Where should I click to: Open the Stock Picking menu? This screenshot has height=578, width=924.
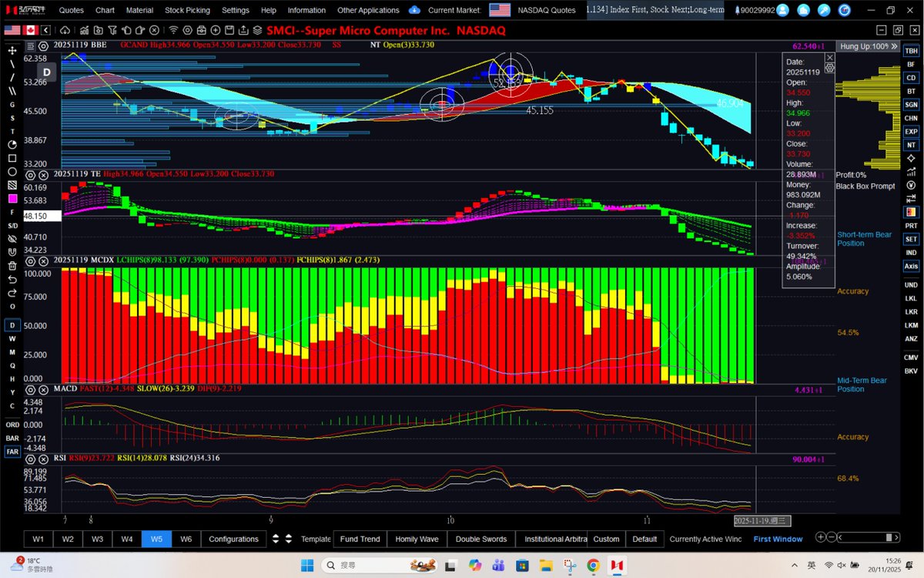coord(187,10)
